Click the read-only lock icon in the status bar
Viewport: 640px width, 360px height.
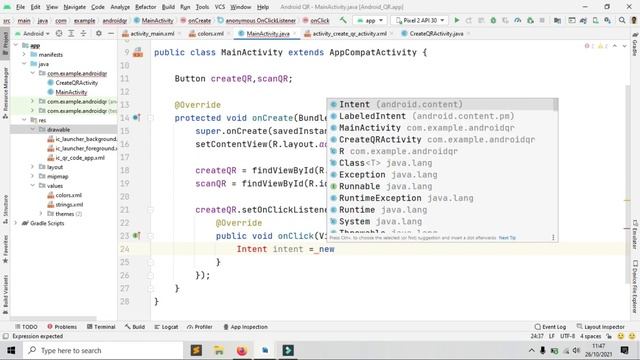click(x=609, y=336)
